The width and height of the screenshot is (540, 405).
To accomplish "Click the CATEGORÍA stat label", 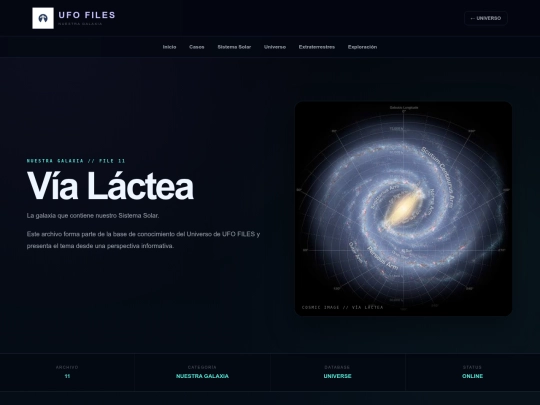I will point(202,367).
